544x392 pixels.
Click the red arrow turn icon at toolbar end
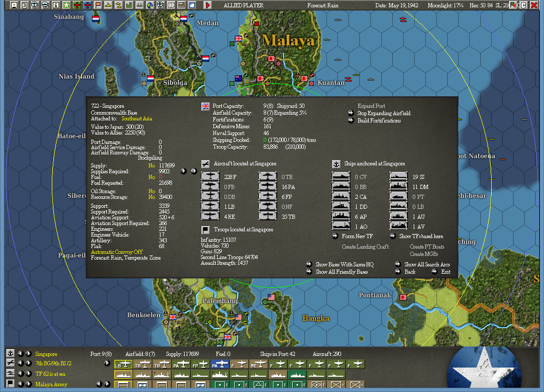tap(208, 5)
